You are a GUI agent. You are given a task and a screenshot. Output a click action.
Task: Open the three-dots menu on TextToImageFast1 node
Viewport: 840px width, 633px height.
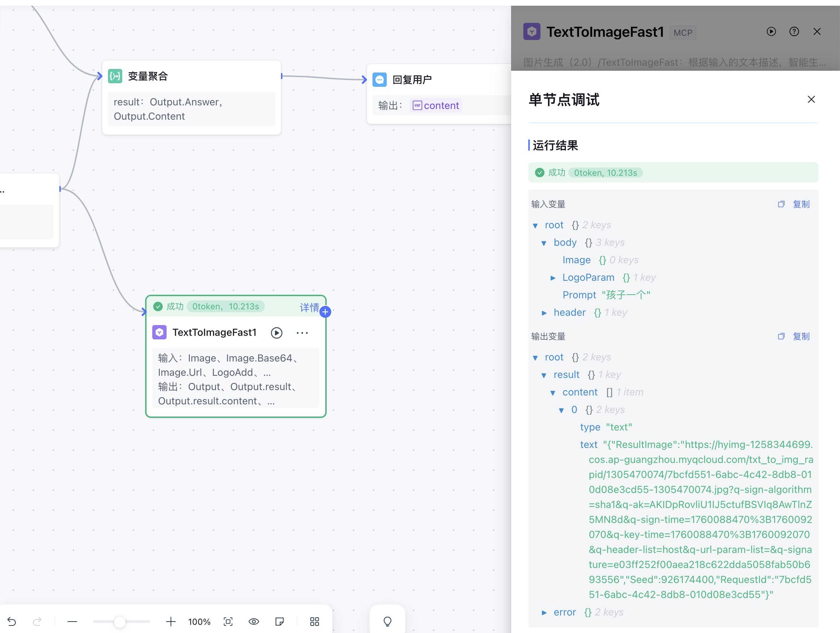click(x=302, y=333)
